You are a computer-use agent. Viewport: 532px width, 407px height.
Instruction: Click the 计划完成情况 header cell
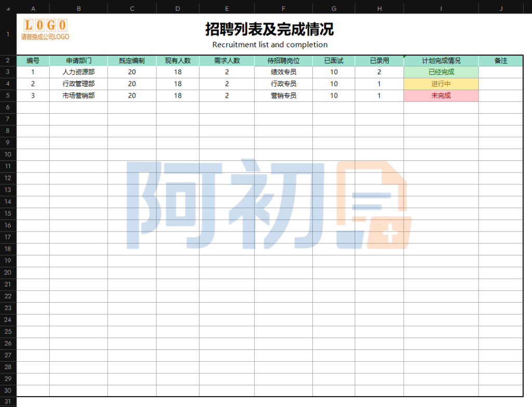point(441,61)
